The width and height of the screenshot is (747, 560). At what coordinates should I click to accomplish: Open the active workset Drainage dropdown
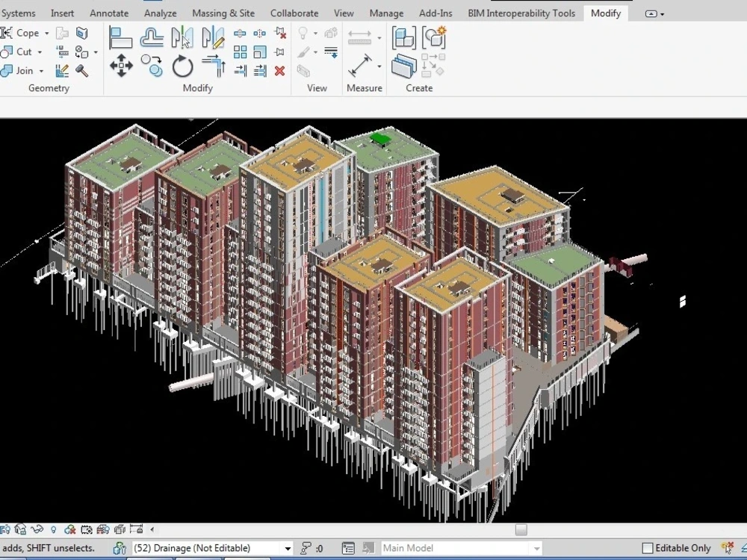tap(288, 549)
